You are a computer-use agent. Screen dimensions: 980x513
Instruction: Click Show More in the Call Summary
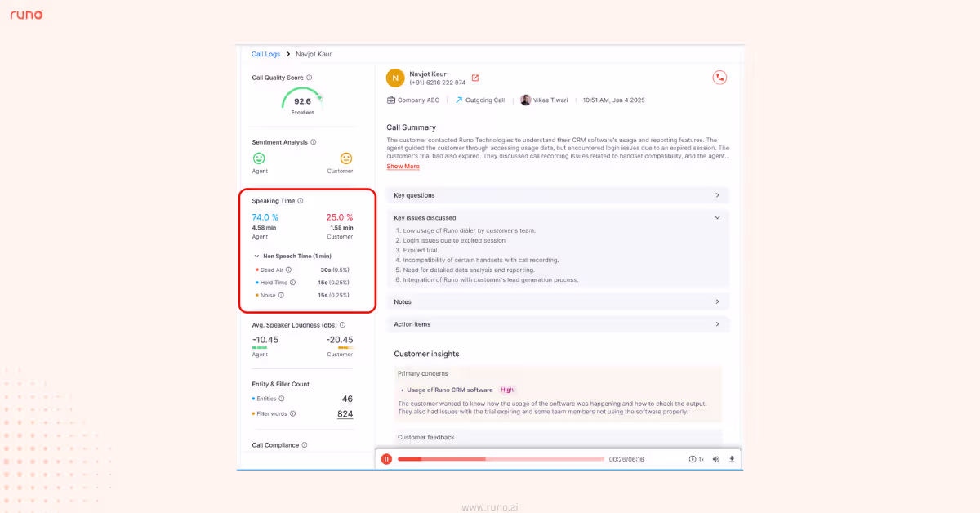click(x=403, y=166)
